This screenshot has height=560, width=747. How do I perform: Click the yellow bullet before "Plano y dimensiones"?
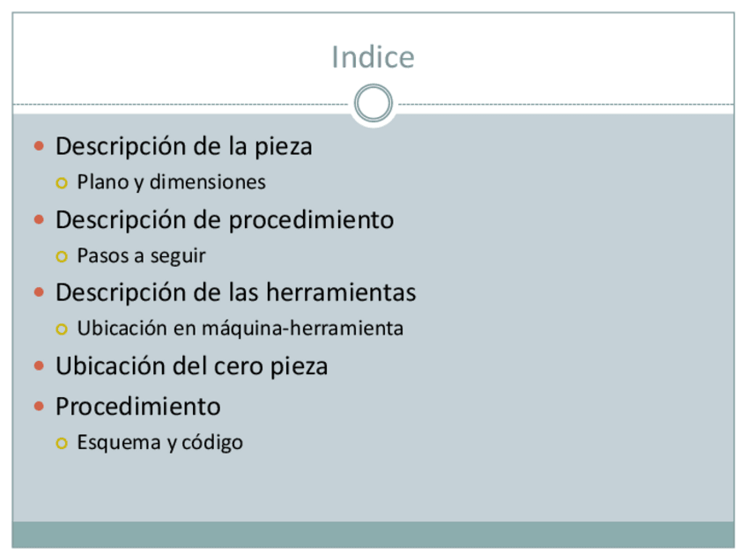click(61, 183)
